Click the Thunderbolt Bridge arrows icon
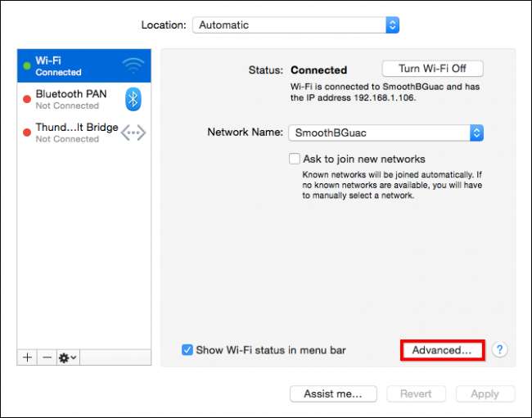 point(133,133)
